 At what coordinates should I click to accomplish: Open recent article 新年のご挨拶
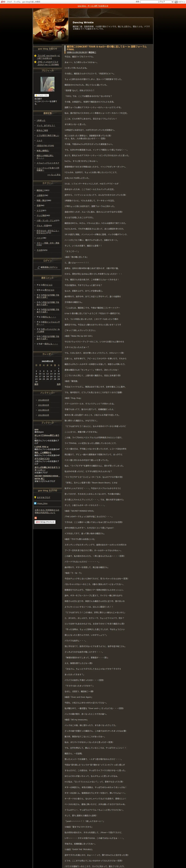pyautogui.click(x=42, y=130)
